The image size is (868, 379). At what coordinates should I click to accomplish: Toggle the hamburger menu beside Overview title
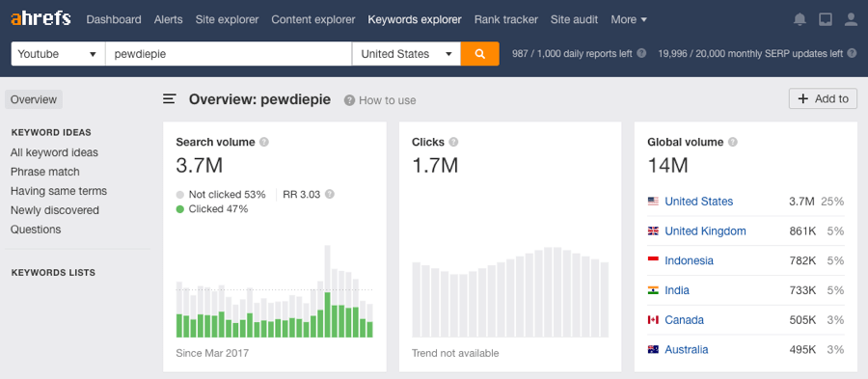tap(170, 99)
